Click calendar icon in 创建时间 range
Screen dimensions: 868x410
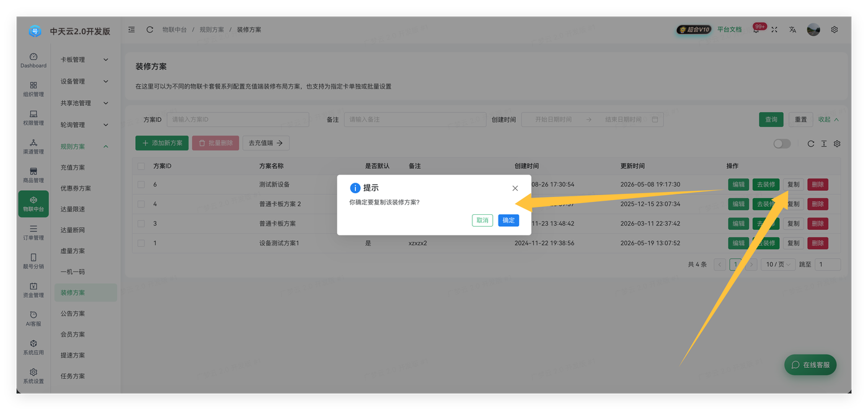tap(655, 120)
